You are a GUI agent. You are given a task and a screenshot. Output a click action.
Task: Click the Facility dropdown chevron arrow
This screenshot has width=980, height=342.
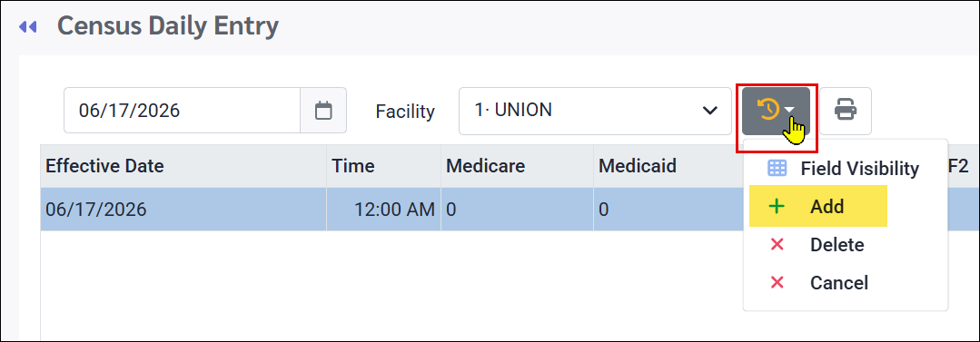pyautogui.click(x=709, y=111)
